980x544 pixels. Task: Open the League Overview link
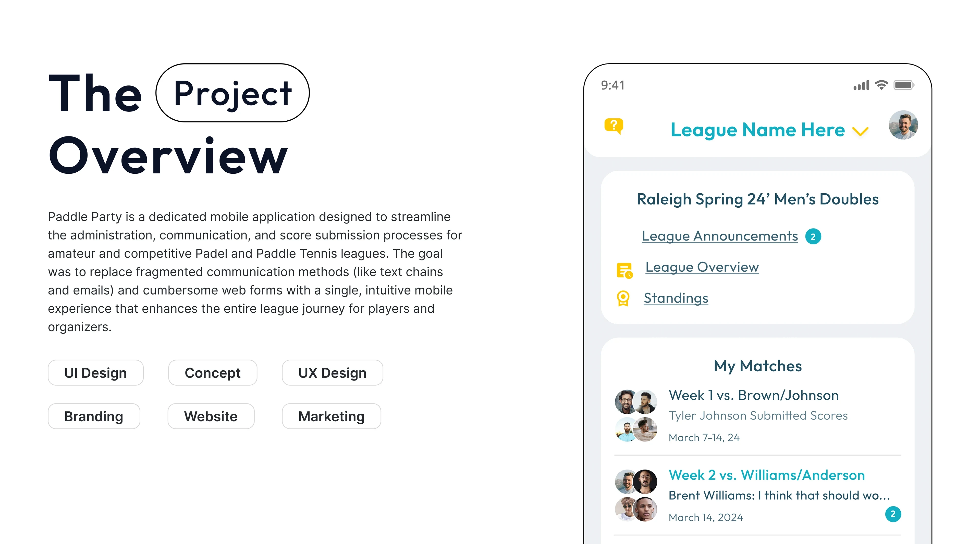[x=702, y=267]
